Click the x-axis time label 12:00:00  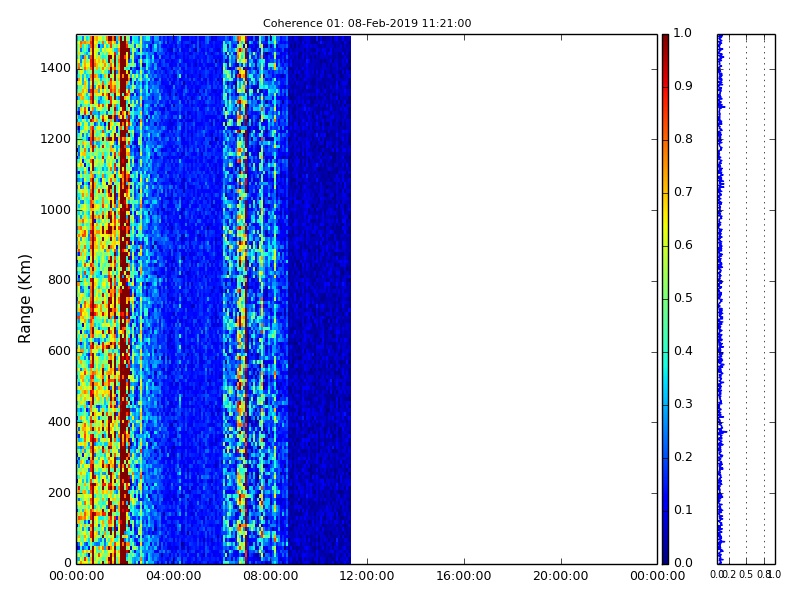tap(367, 576)
